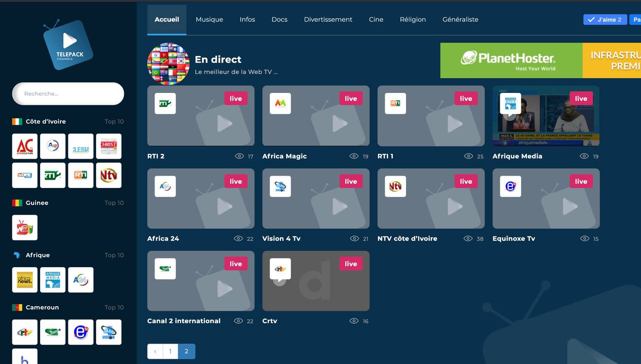The width and height of the screenshot is (641, 364).
Task: Open the Top 10 link for Guinee
Action: 114,203
